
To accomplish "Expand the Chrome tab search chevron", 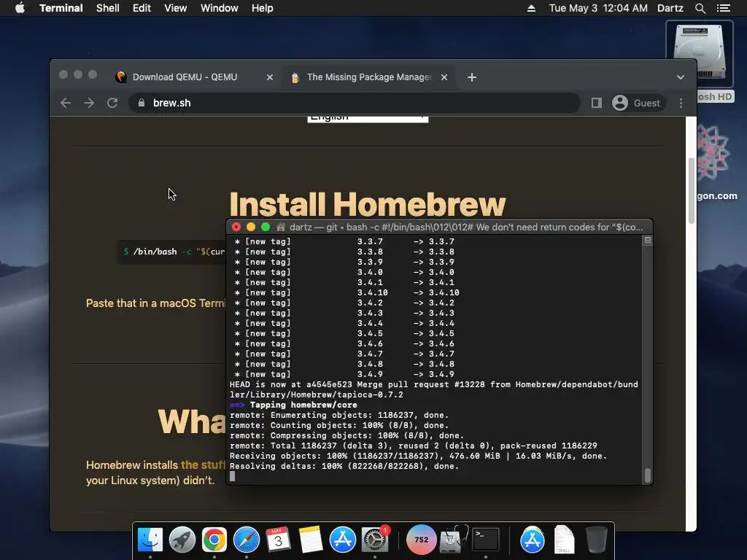I will [681, 77].
